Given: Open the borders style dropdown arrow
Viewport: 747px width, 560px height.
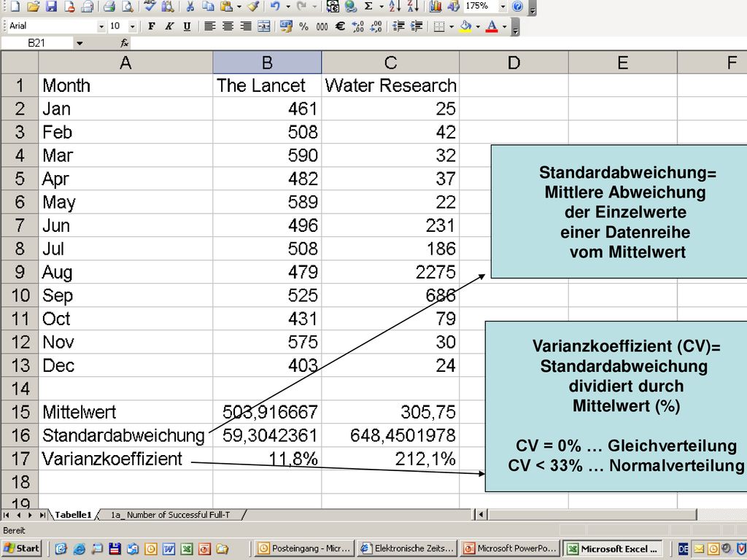Looking at the screenshot, I should tap(451, 27).
